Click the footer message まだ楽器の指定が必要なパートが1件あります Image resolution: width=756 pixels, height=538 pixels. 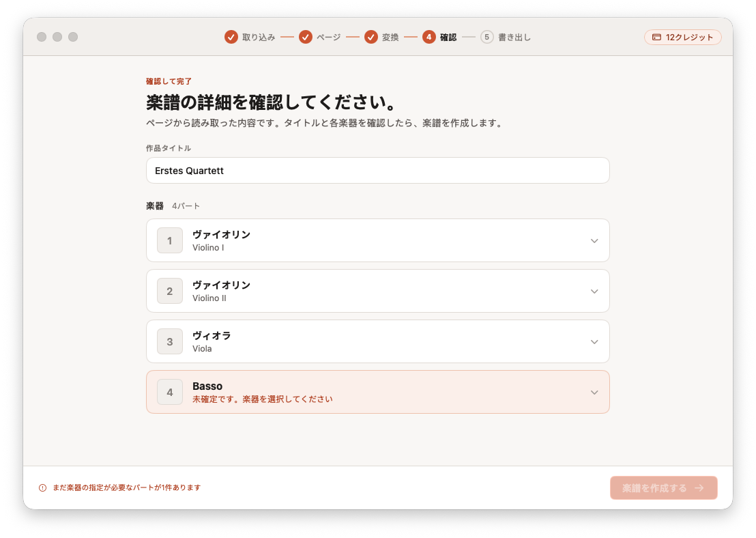[127, 488]
